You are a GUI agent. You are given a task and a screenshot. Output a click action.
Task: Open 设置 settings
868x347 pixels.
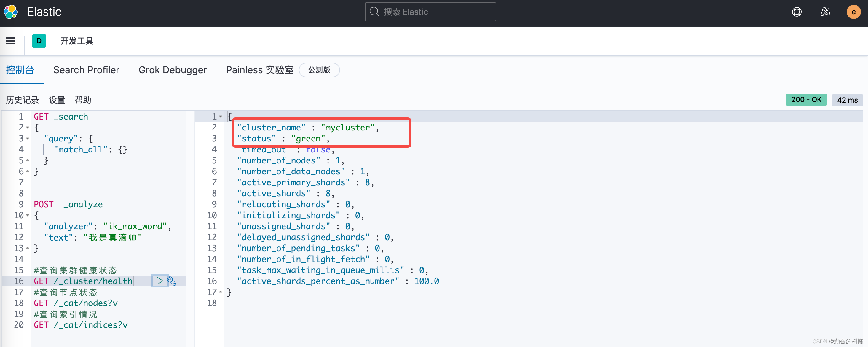click(x=57, y=100)
